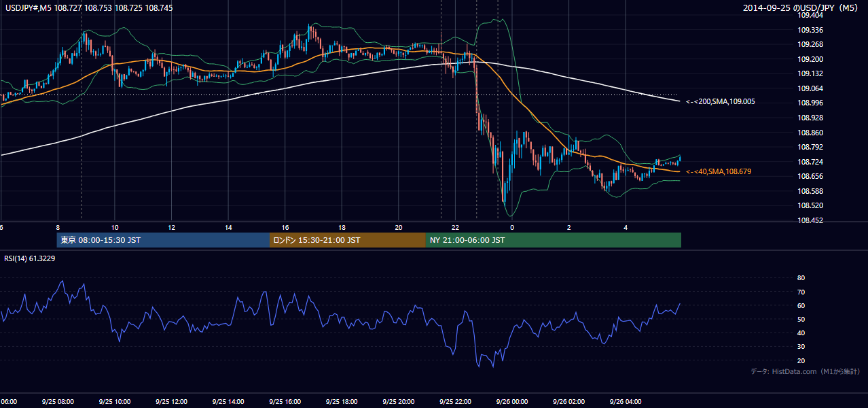Click the 108.996 price axis label
Screen dimensions: 868x408
click(x=810, y=103)
